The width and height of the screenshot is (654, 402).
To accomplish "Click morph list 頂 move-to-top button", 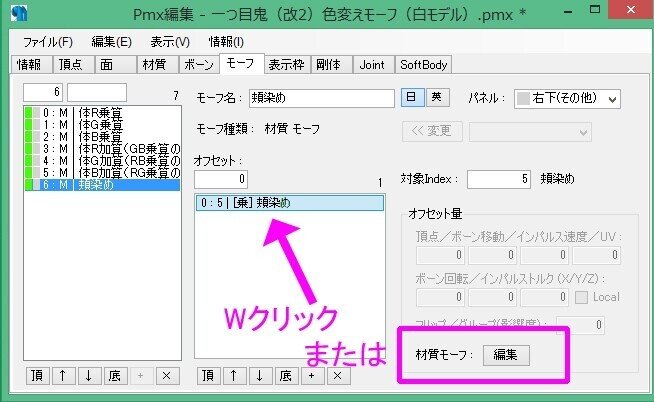I will click(x=38, y=376).
